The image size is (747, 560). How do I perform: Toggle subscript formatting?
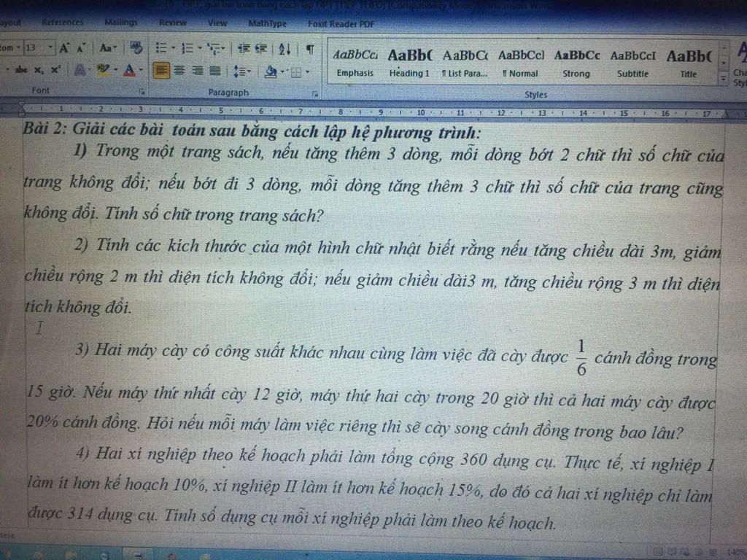coord(38,70)
